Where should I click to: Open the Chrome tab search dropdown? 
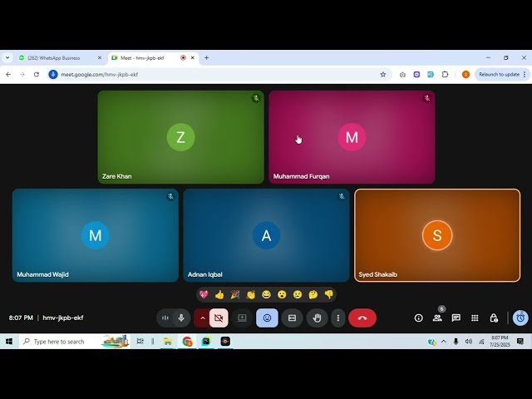(7, 58)
